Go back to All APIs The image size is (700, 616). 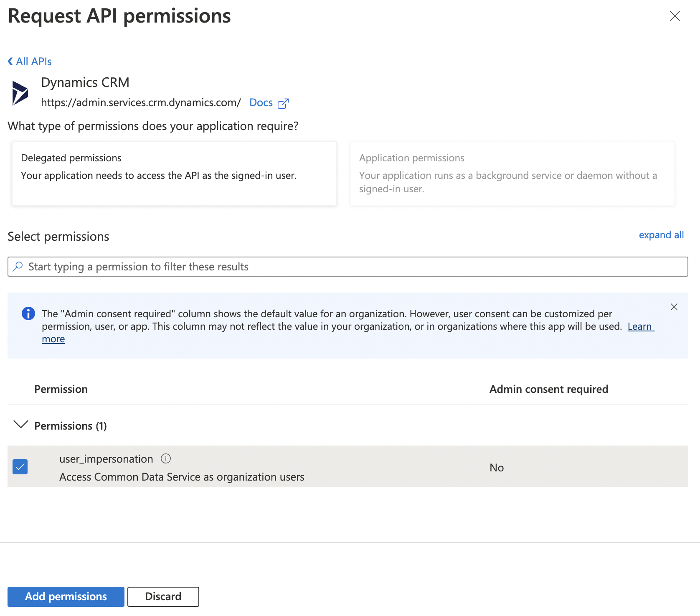30,61
